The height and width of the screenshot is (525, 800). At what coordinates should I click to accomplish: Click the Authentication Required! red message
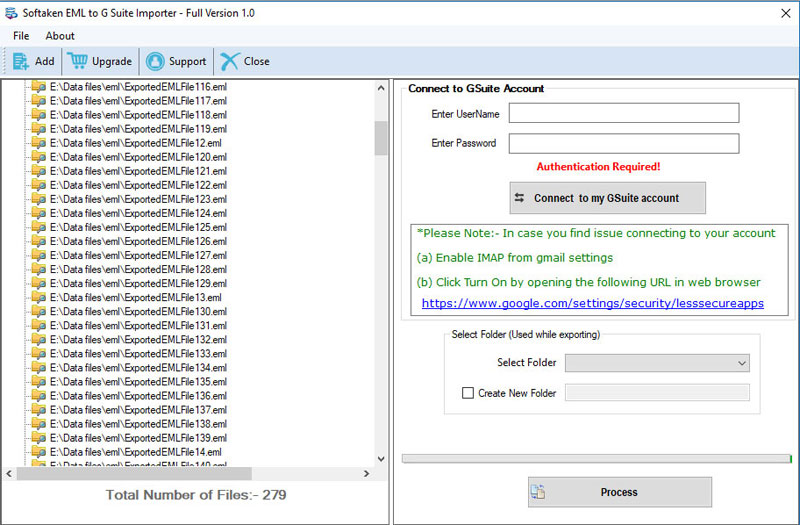598,166
